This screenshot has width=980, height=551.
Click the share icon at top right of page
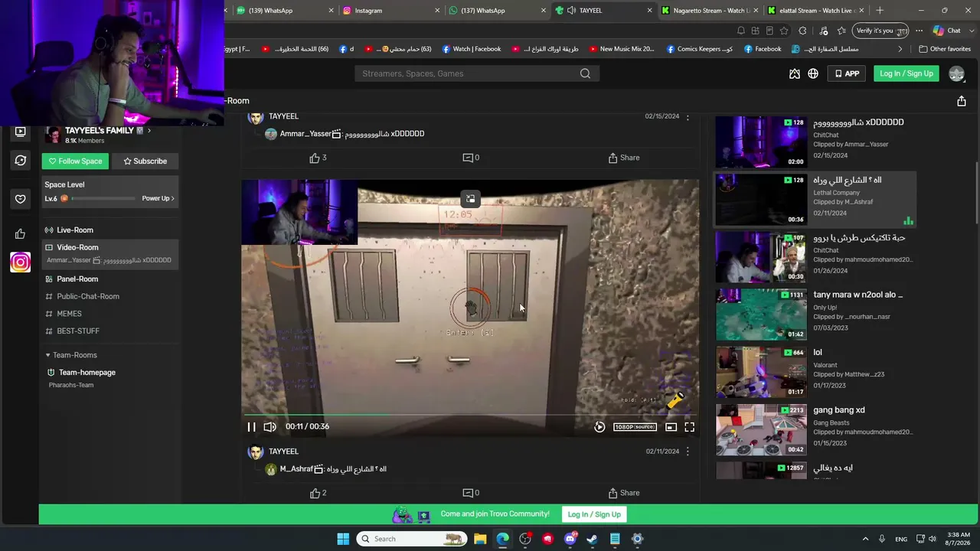point(962,101)
